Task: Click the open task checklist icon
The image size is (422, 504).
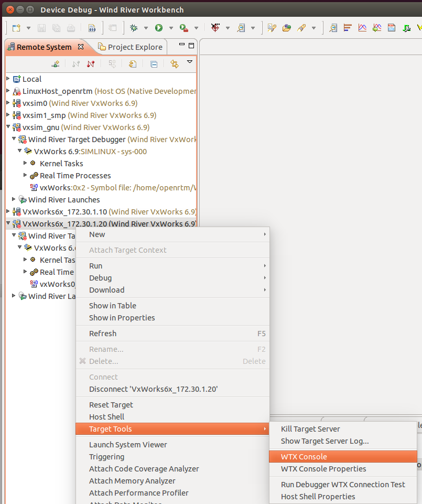Action: pos(272,28)
